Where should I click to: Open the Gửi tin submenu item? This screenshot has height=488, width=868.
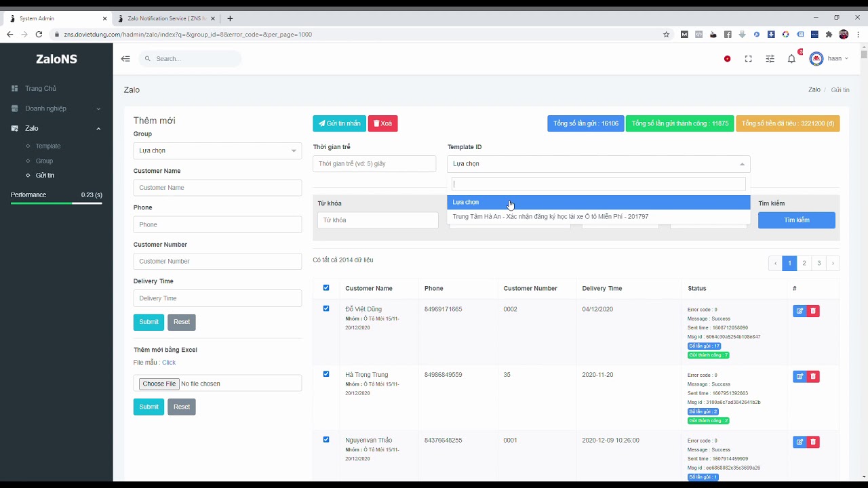click(45, 176)
